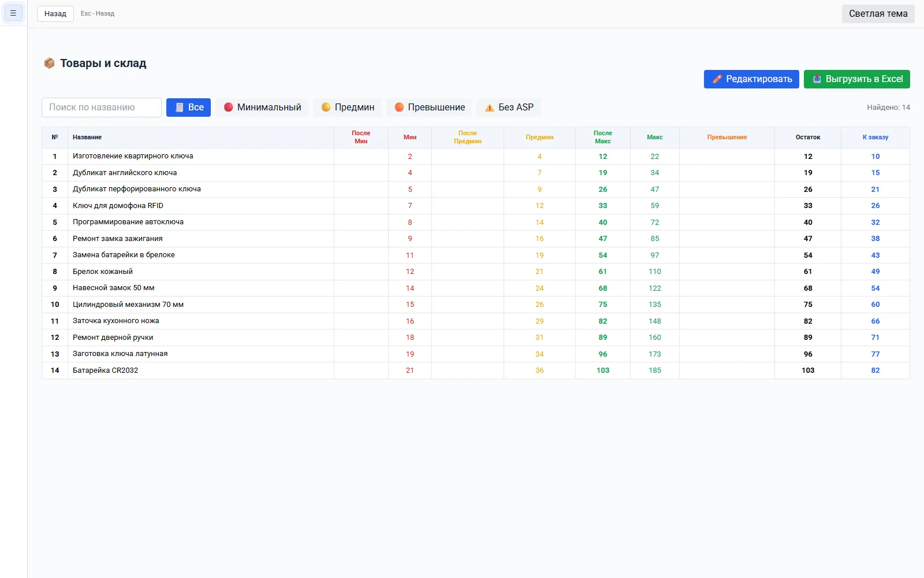The width and height of the screenshot is (924, 578).
Task: Select row Навесной замок 50 мм
Action: pyautogui.click(x=476, y=288)
